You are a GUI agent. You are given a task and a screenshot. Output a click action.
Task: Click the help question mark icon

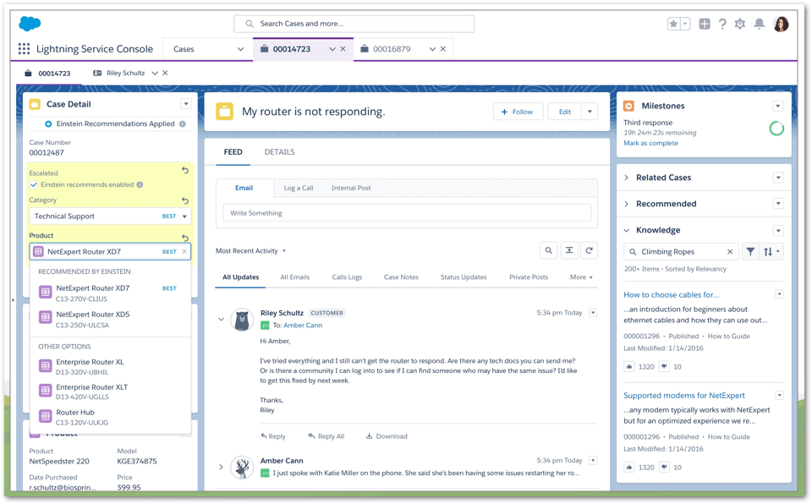pyautogui.click(x=722, y=24)
